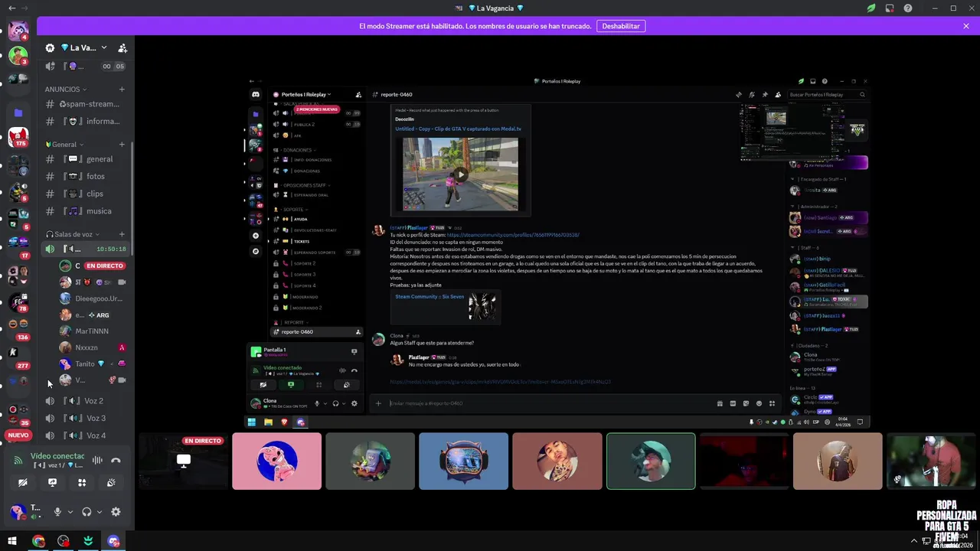
Task: Join the Voz 2 voice channel
Action: tap(84, 401)
